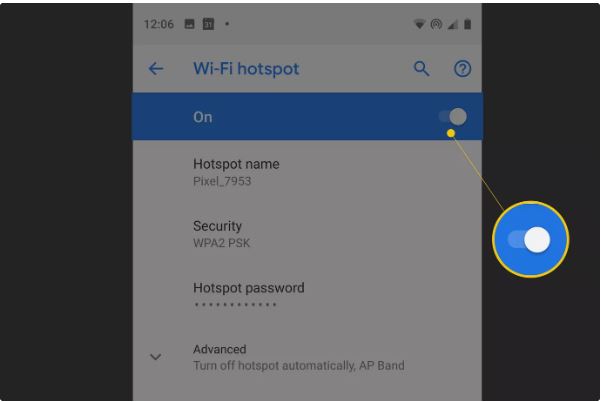Tap the clock showing 12:06
The image size is (601, 402).
tap(159, 24)
